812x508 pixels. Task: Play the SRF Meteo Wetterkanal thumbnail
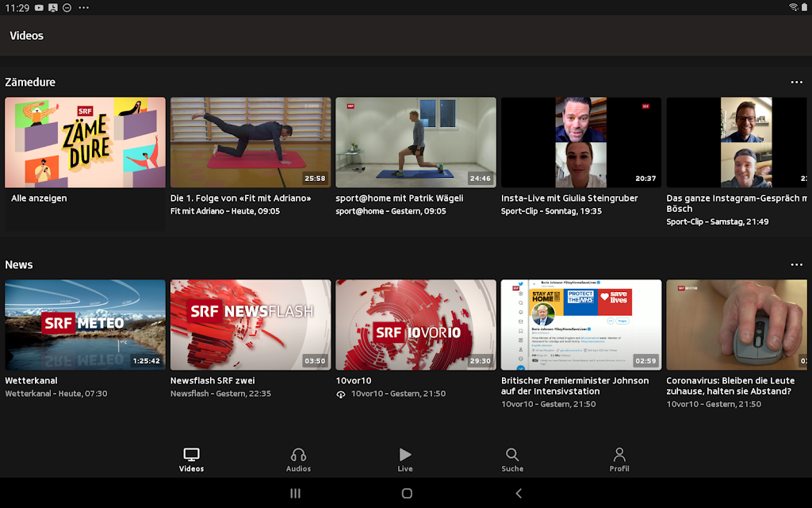click(x=86, y=325)
